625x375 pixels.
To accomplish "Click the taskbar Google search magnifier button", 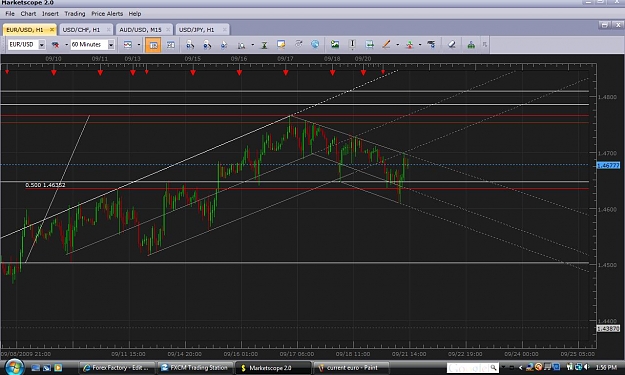I will coord(493,368).
